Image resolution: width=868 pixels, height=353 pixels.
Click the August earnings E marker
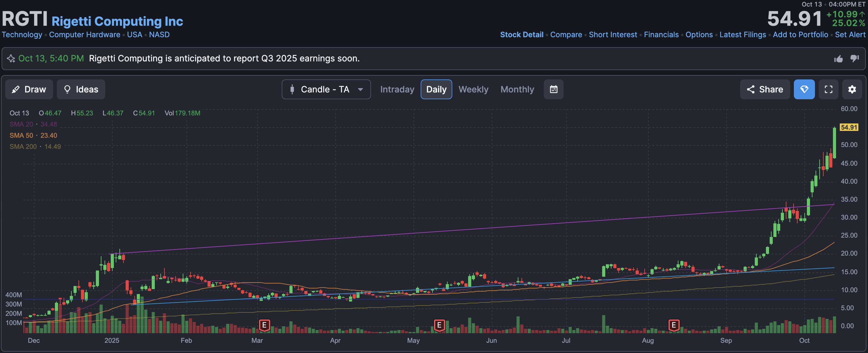pyautogui.click(x=673, y=325)
